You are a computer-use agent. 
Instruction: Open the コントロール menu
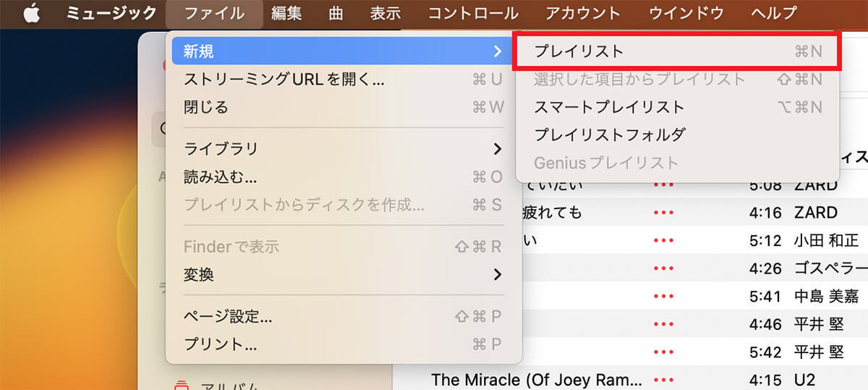point(473,13)
